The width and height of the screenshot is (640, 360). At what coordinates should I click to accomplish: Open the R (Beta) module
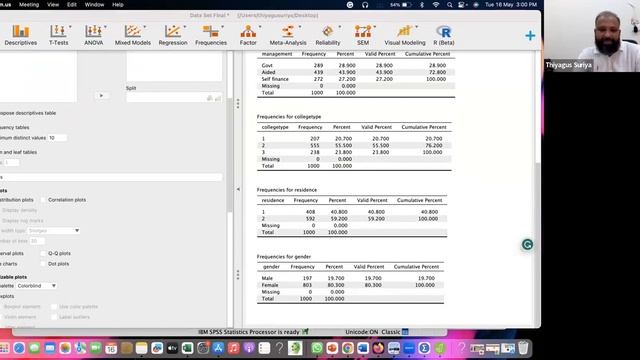click(x=444, y=35)
